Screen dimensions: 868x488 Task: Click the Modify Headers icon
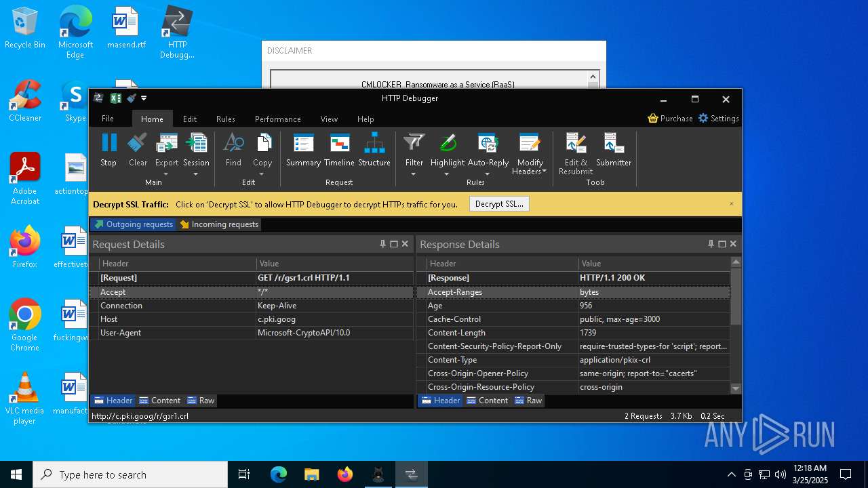[x=530, y=144]
